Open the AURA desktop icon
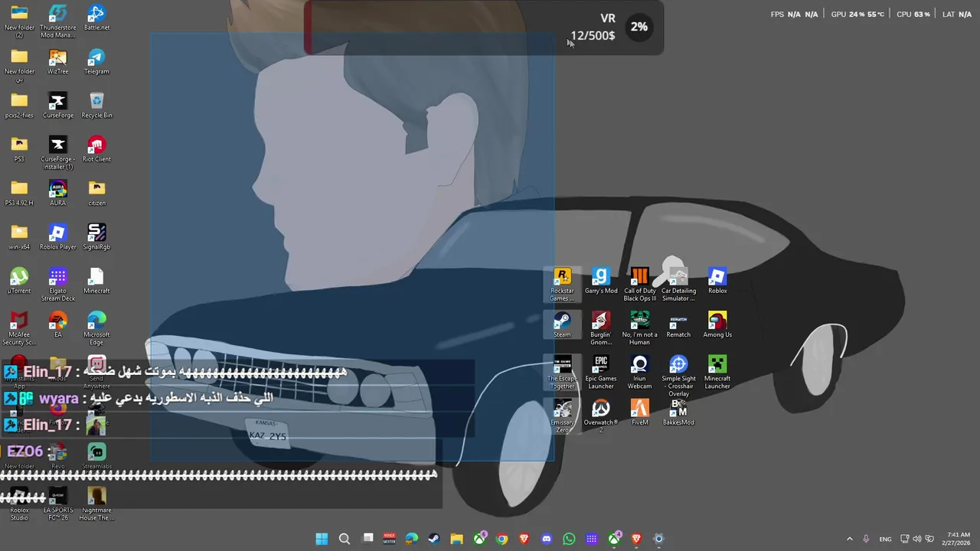This screenshot has width=980, height=551. pos(57,193)
